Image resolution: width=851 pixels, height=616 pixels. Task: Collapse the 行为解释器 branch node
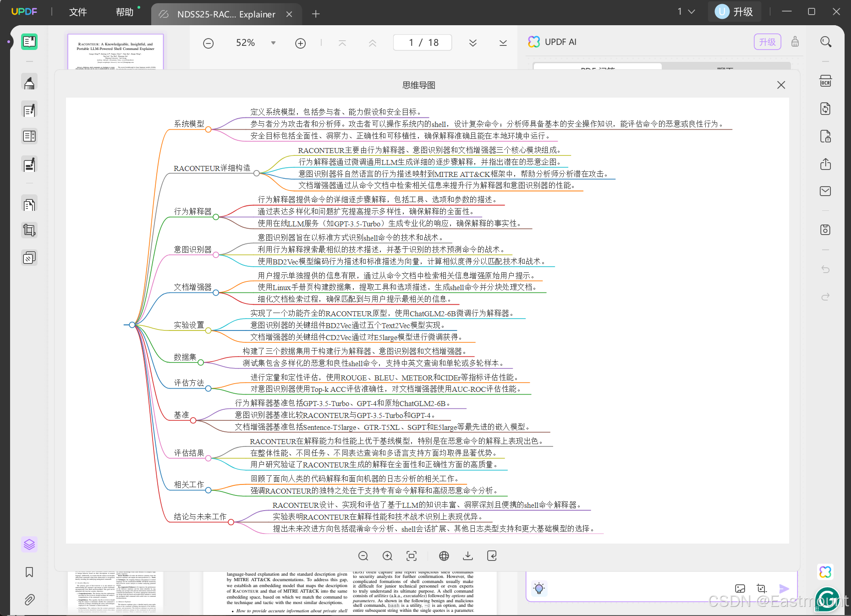[216, 217]
